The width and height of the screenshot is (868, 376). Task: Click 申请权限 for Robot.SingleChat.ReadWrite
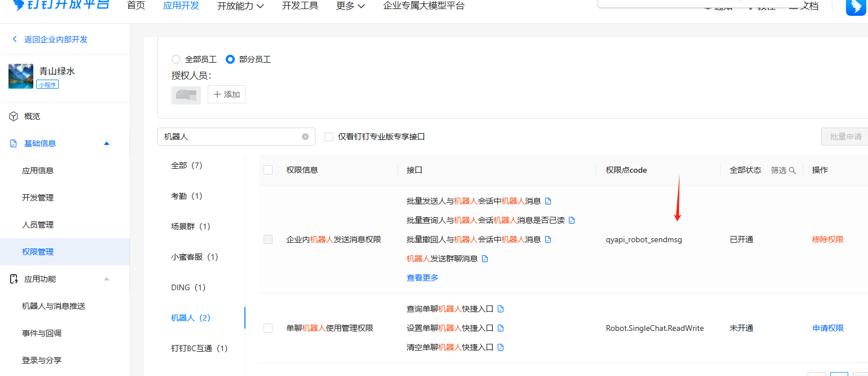(828, 328)
